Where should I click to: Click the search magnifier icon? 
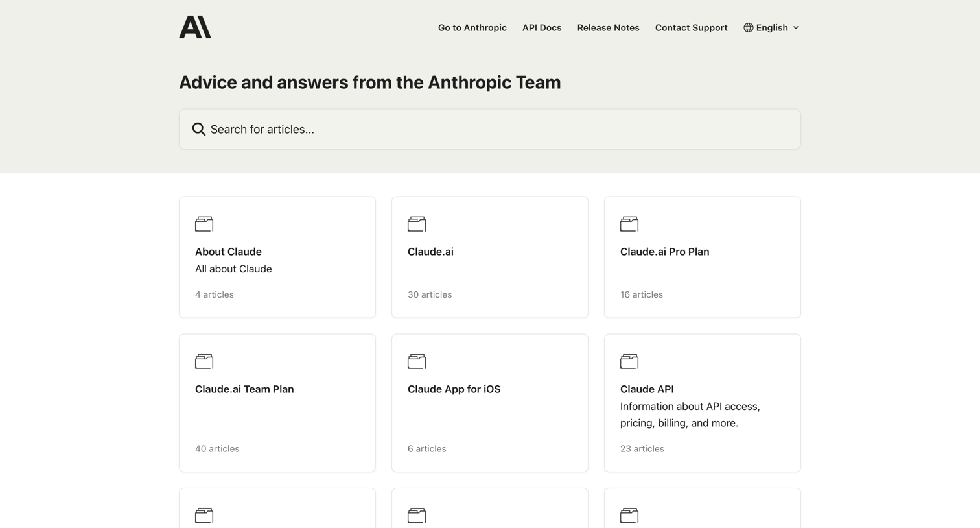tap(199, 129)
